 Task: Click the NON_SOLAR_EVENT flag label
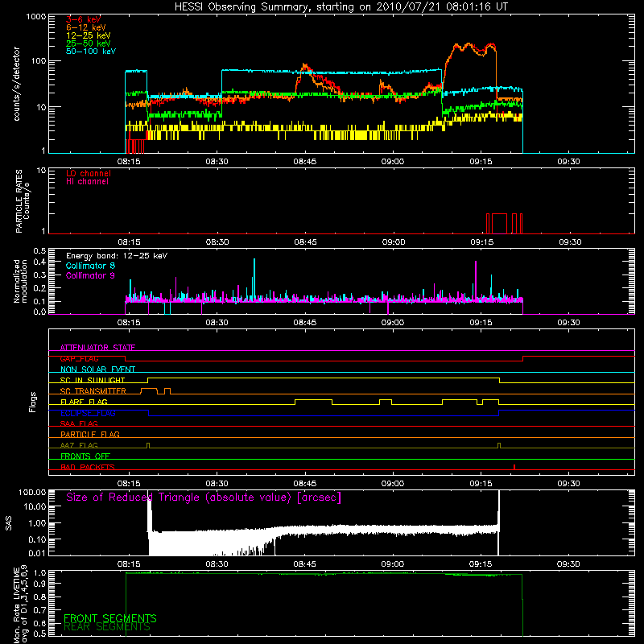click(x=97, y=369)
